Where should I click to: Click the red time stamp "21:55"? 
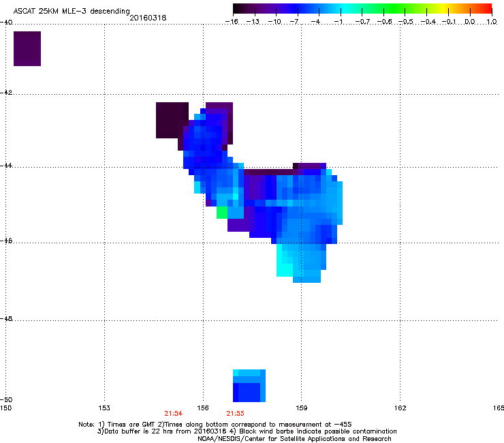235,414
